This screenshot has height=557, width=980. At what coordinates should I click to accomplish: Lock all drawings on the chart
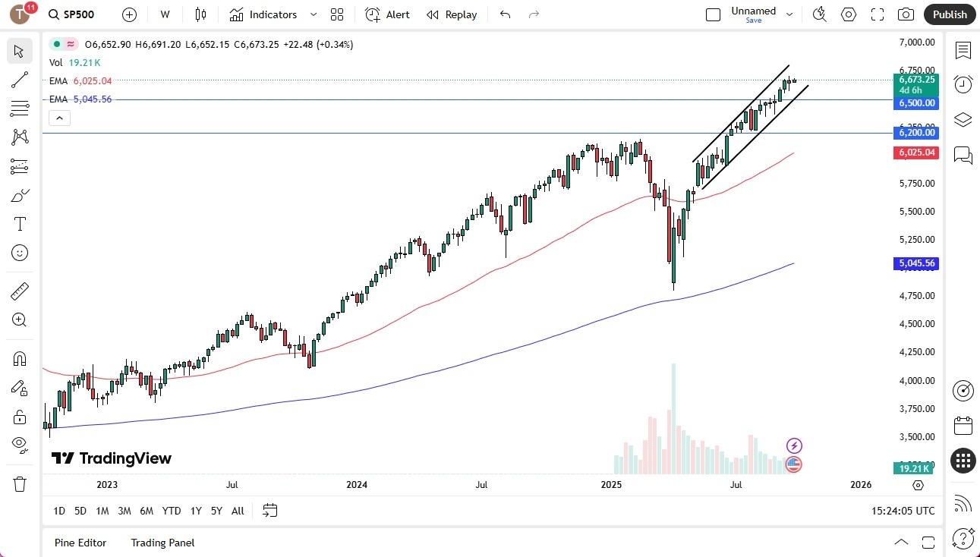coord(19,416)
